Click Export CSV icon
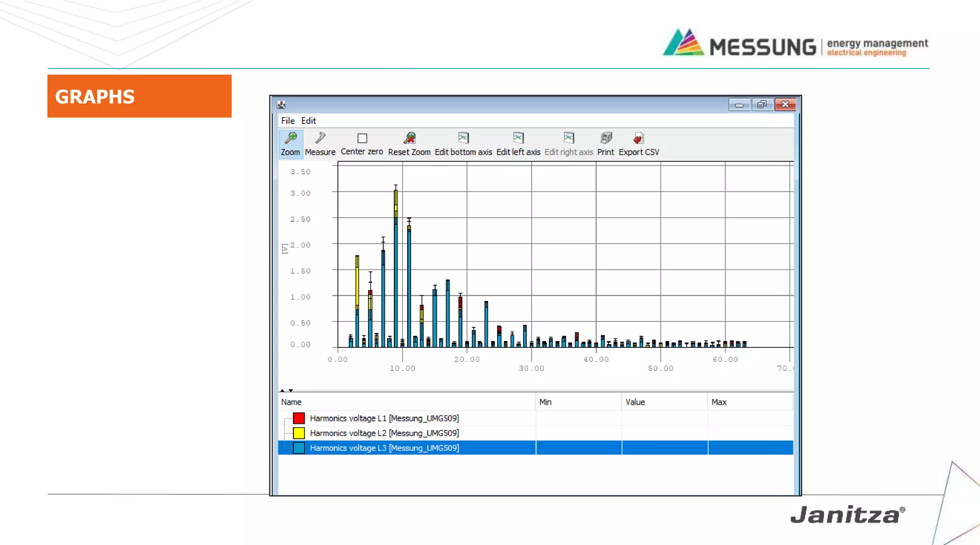This screenshot has height=545, width=980. [x=638, y=138]
